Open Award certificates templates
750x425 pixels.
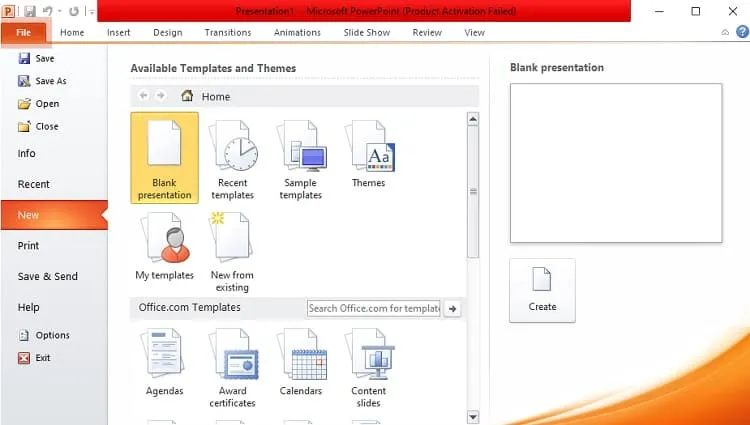[232, 368]
